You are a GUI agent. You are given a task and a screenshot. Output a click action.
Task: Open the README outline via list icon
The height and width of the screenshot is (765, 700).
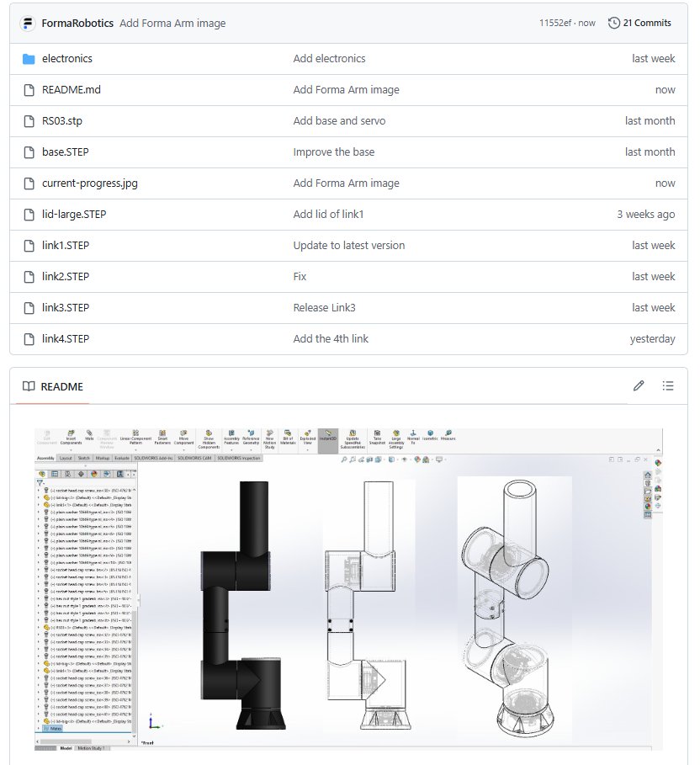tap(668, 385)
